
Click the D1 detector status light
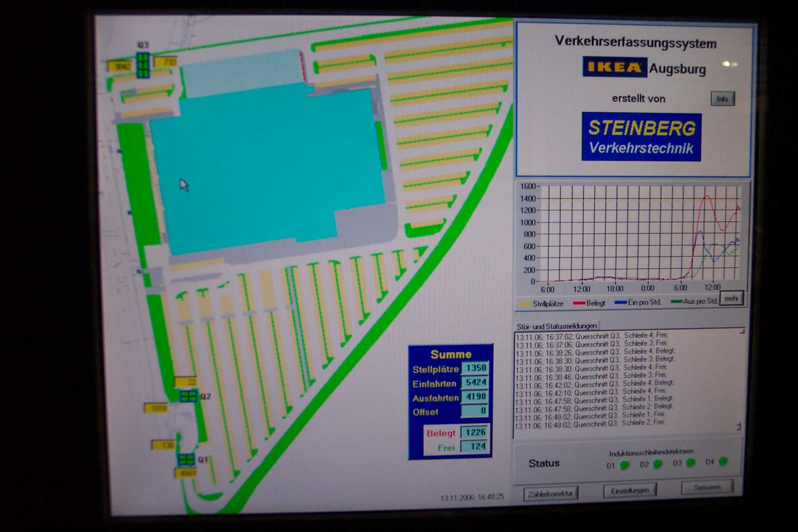point(624,465)
